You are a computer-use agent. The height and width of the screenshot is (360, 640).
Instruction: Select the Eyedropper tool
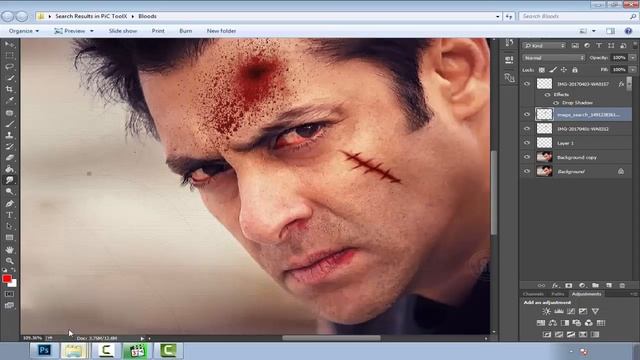point(9,100)
